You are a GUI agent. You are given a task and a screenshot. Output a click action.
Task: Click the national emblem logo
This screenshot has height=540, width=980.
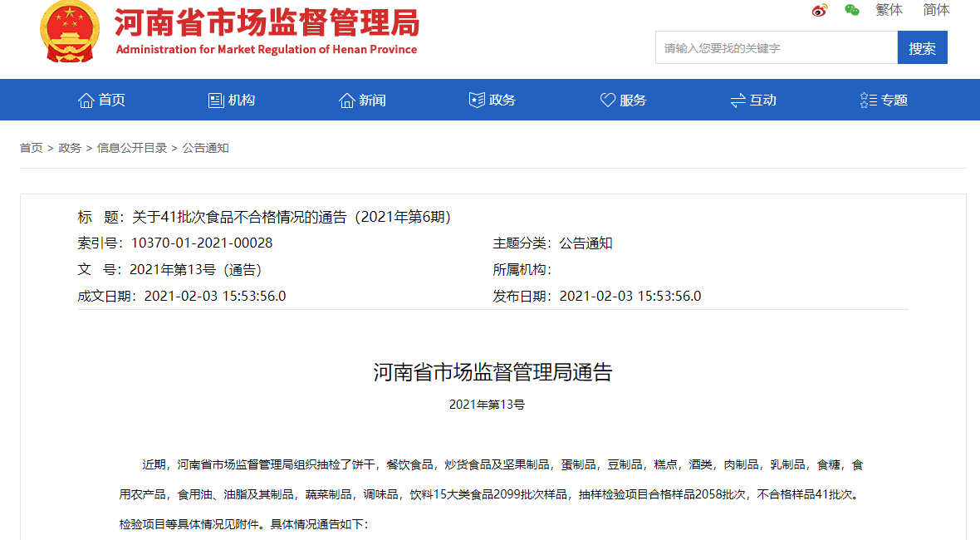[70, 32]
